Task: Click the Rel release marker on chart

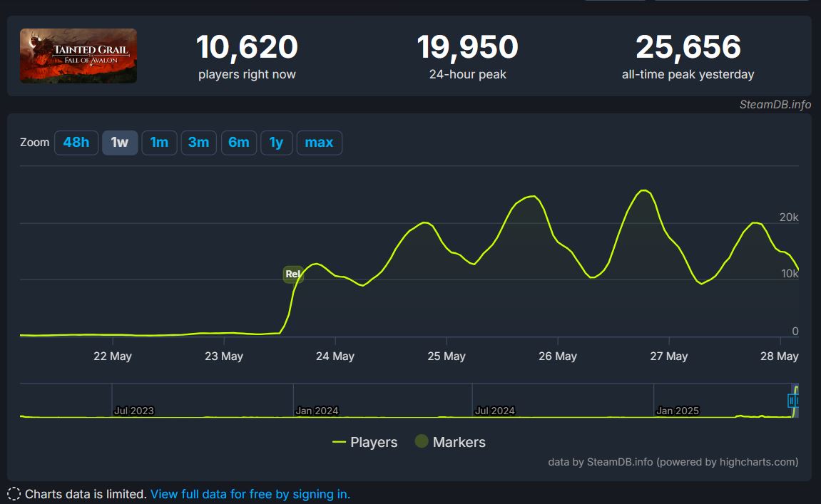Action: (292, 274)
